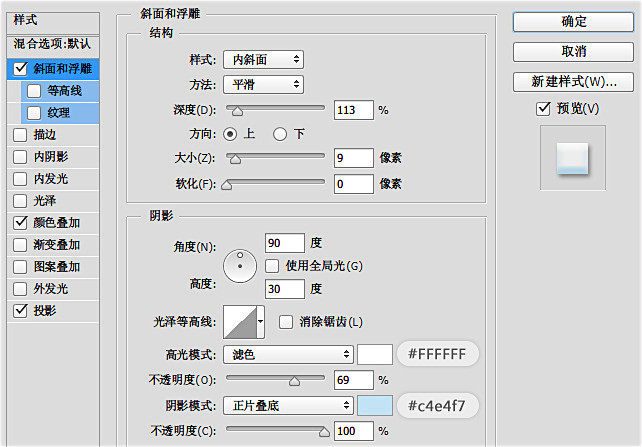This screenshot has height=447, width=642.
Task: Enable the 等高线 checkbox
Action: (34, 91)
